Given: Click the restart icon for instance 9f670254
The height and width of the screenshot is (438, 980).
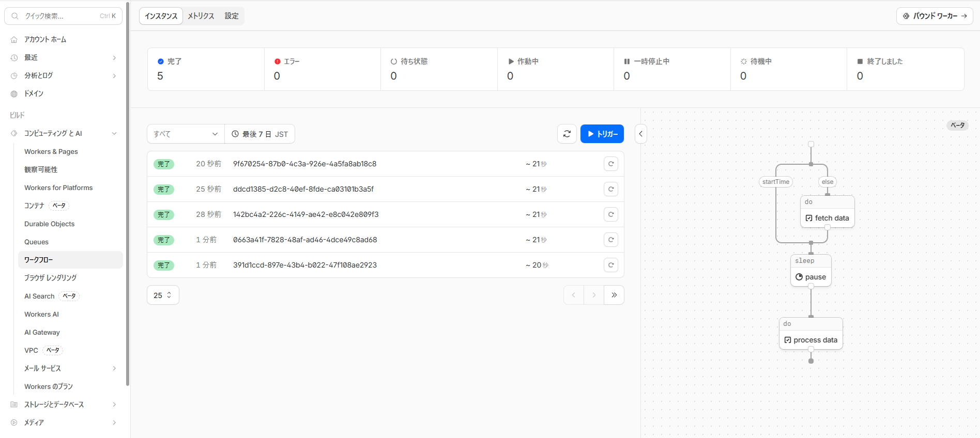Looking at the screenshot, I should pyautogui.click(x=610, y=164).
